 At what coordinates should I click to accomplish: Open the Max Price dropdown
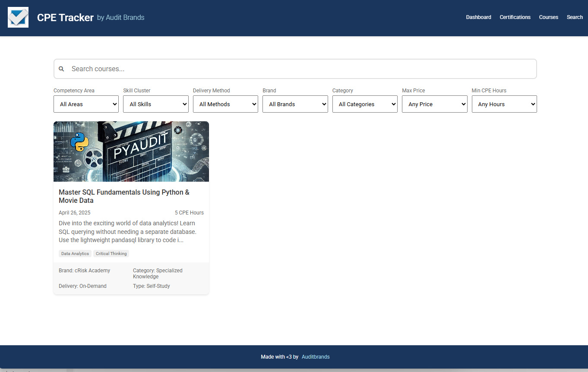tap(435, 104)
